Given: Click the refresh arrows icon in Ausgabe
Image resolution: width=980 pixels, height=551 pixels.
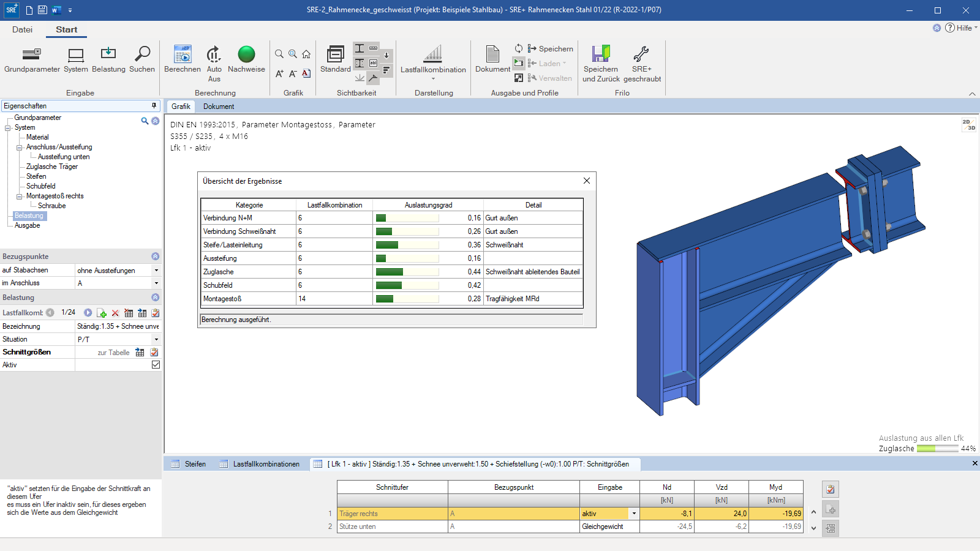Looking at the screenshot, I should click(519, 48).
